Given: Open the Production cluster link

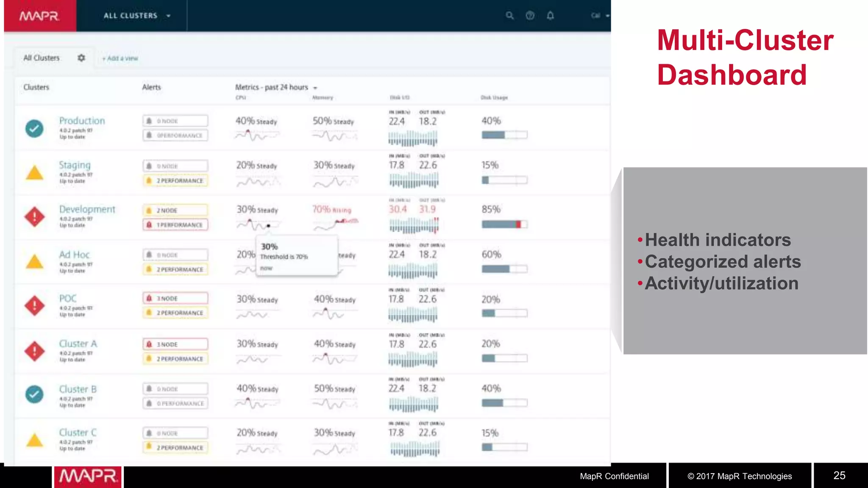Looking at the screenshot, I should pos(82,121).
